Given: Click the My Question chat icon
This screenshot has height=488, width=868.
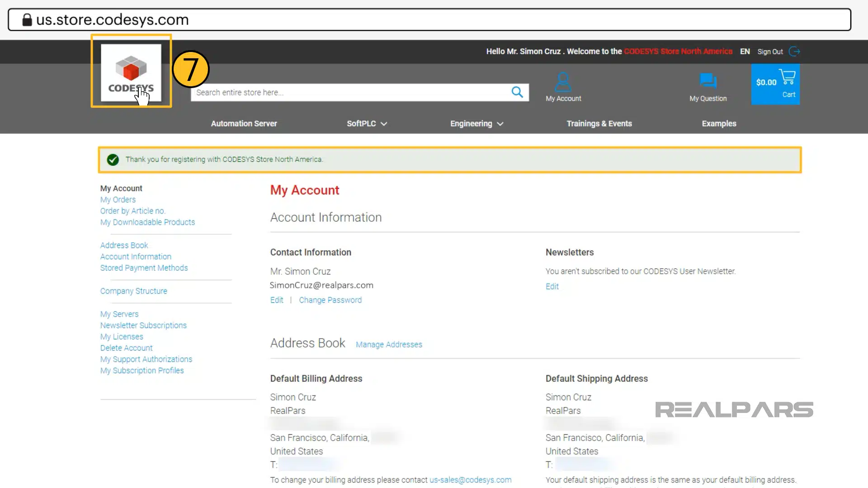Looking at the screenshot, I should click(708, 81).
